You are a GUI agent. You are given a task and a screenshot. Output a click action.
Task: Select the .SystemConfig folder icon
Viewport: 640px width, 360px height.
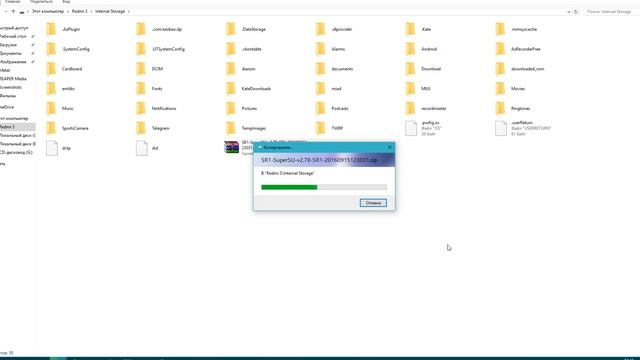point(51,49)
